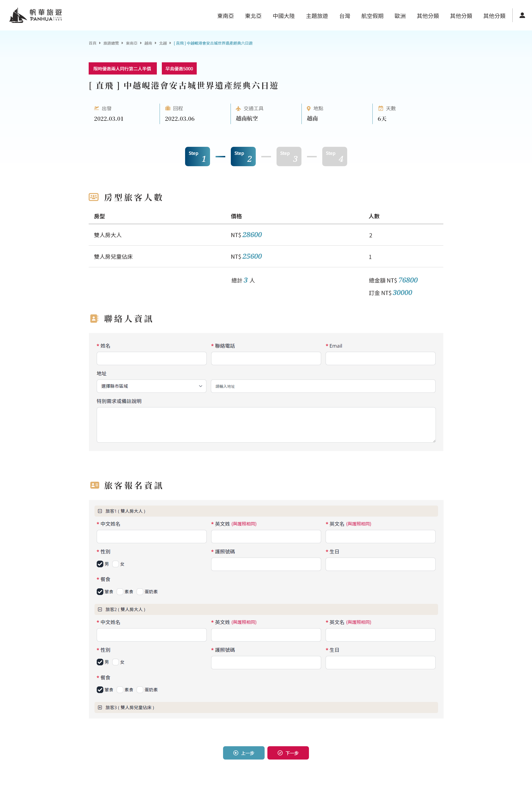Go to 首頁 in breadcrumb
532x790 pixels.
pos(92,43)
